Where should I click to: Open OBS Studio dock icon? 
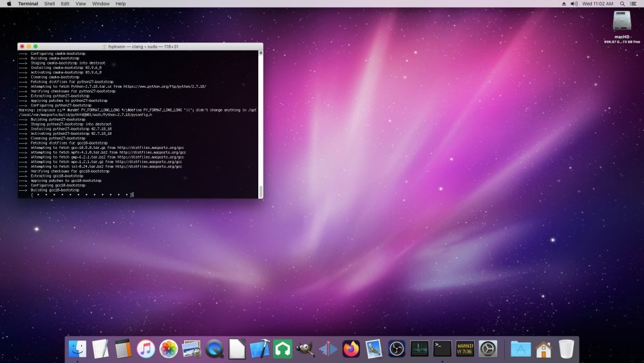tap(397, 349)
